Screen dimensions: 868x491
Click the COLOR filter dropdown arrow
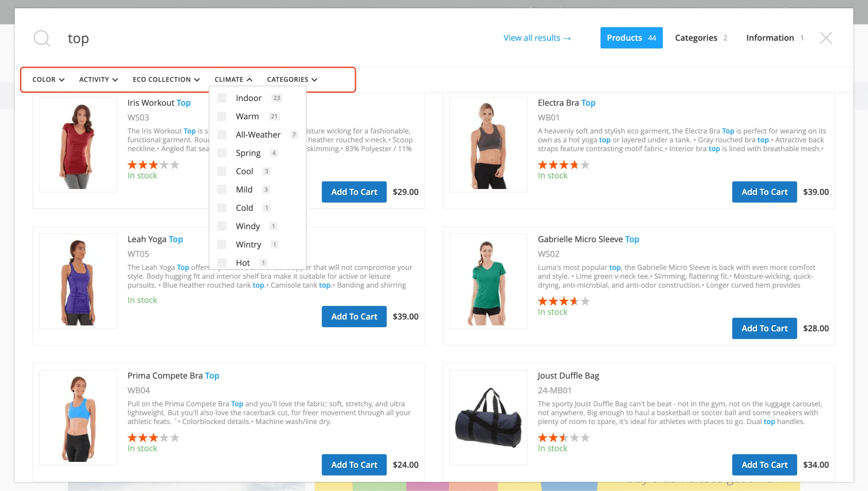coord(61,79)
